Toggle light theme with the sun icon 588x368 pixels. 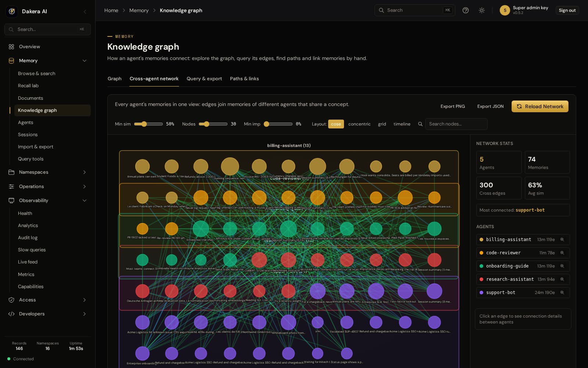[x=482, y=10]
